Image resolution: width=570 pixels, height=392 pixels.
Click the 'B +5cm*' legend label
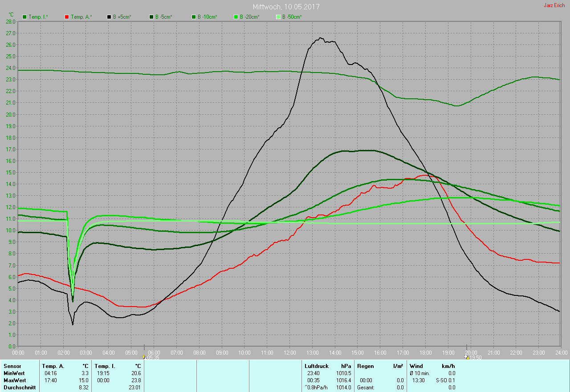(x=122, y=17)
